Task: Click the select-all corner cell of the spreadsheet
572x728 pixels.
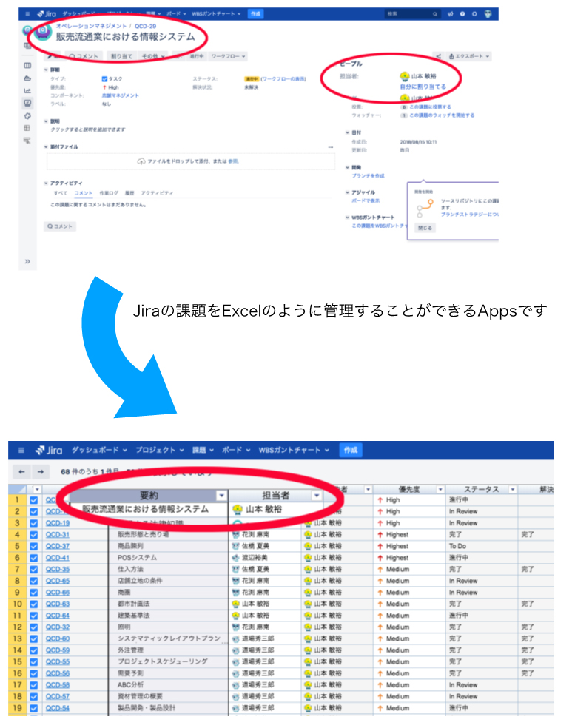Action: point(17,489)
